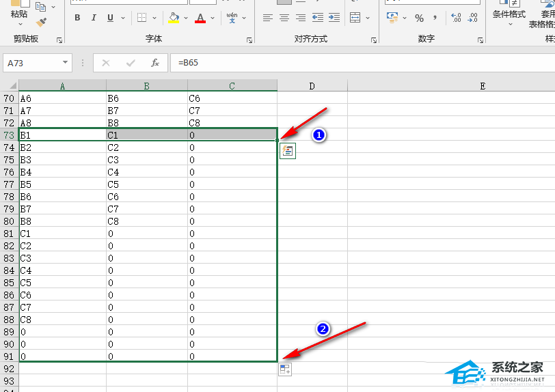Image resolution: width=555 pixels, height=392 pixels.
Task: Open Insert Function fx dialog
Action: [155, 63]
